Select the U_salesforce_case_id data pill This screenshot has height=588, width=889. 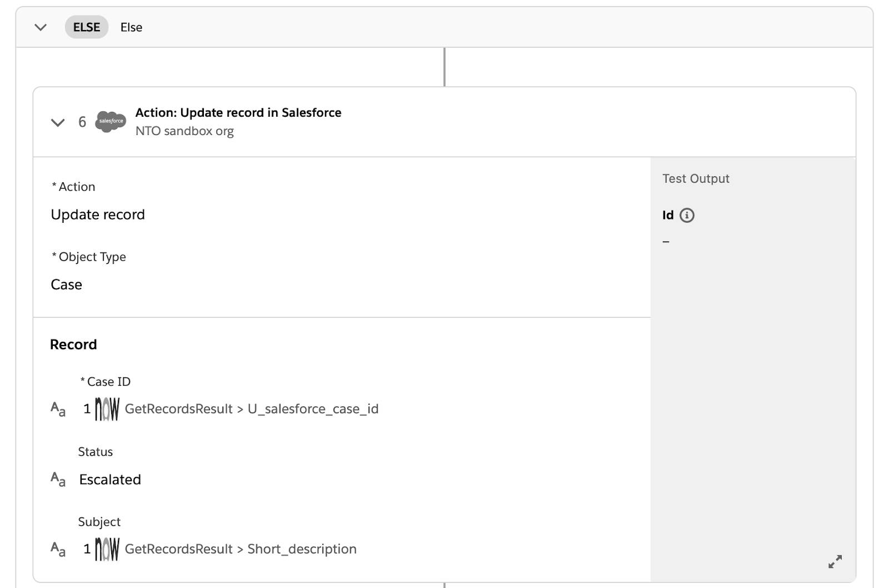[231, 409]
